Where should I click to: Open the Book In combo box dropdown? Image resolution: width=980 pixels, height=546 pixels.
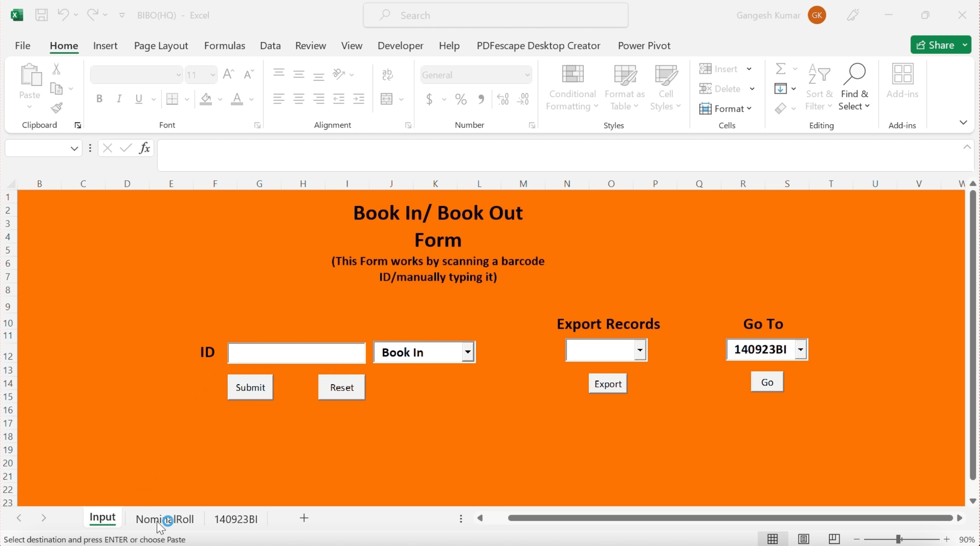(x=468, y=352)
